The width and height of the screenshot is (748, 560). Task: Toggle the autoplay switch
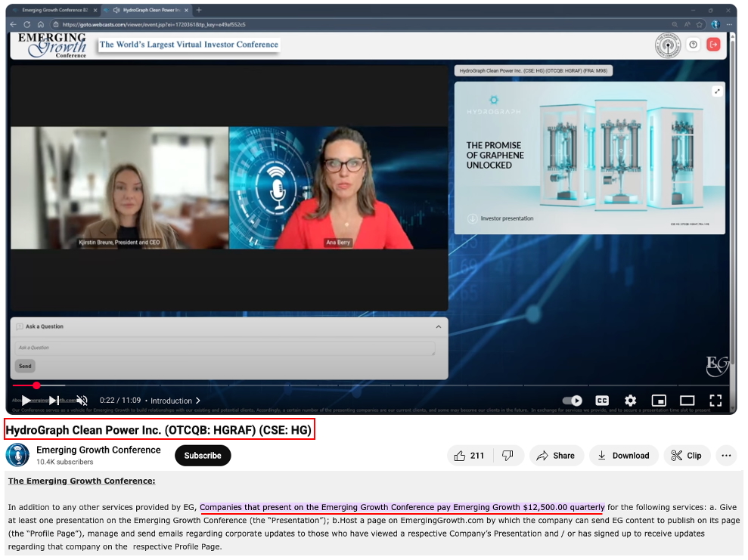tap(572, 401)
